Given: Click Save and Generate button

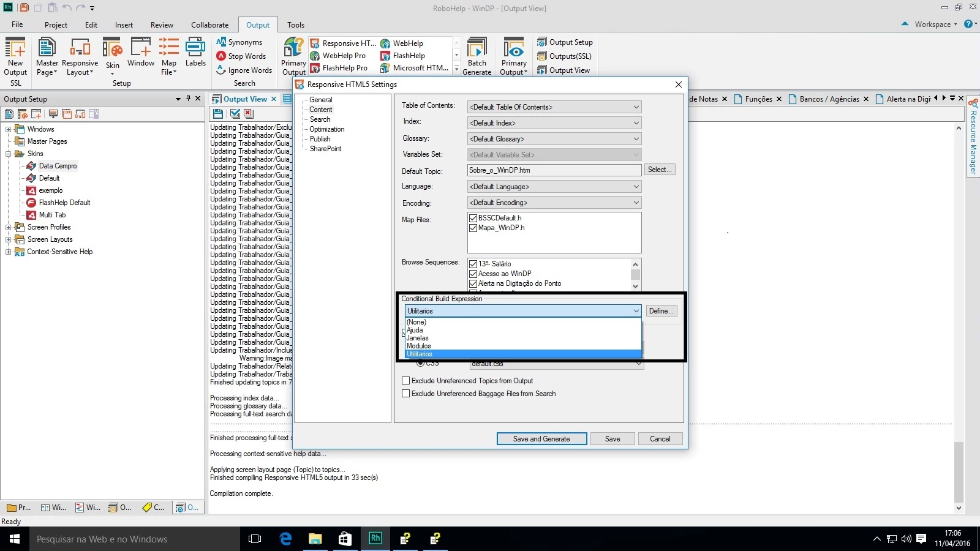Looking at the screenshot, I should pos(541,439).
